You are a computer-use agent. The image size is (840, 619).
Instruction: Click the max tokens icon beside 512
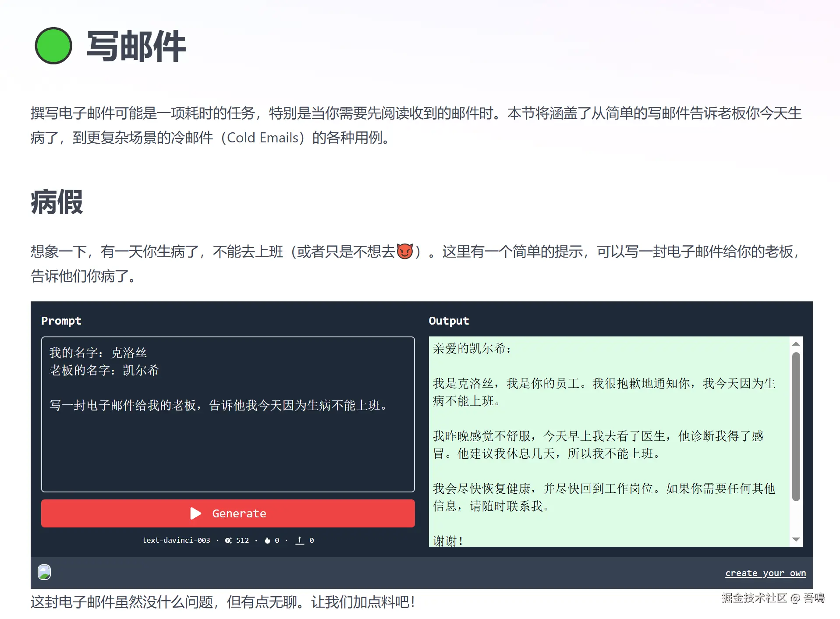[228, 541]
